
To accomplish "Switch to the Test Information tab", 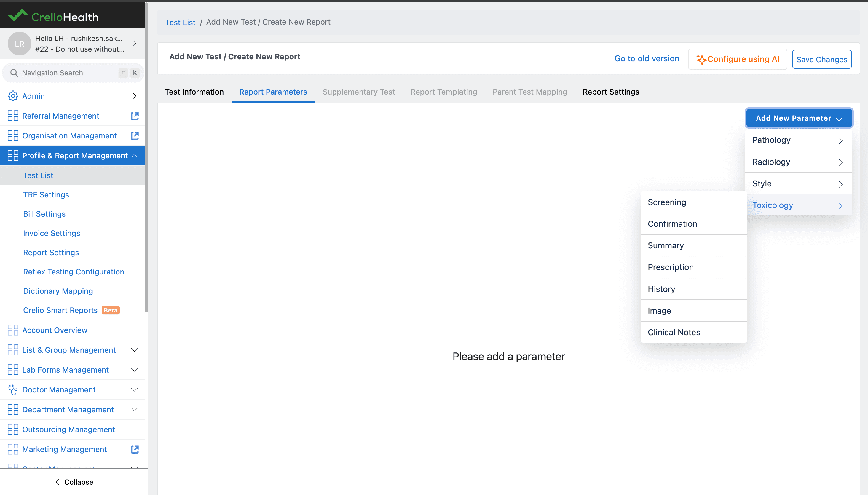I will point(194,92).
